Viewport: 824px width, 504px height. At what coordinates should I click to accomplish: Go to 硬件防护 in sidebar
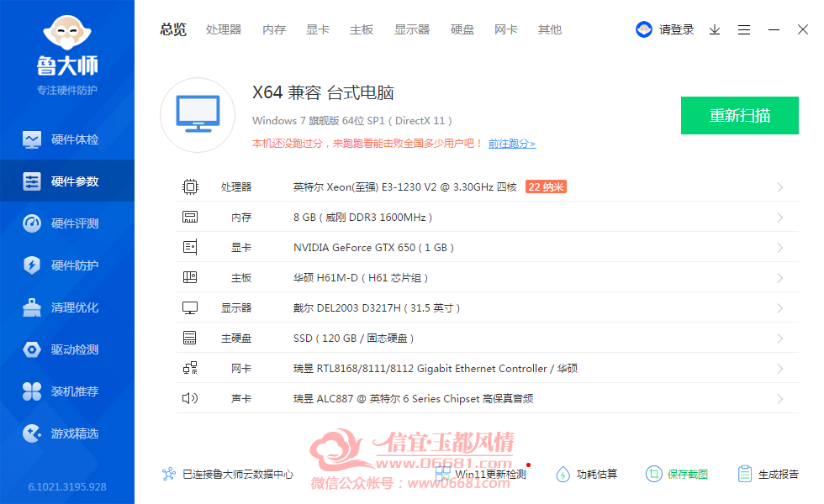[x=67, y=265]
